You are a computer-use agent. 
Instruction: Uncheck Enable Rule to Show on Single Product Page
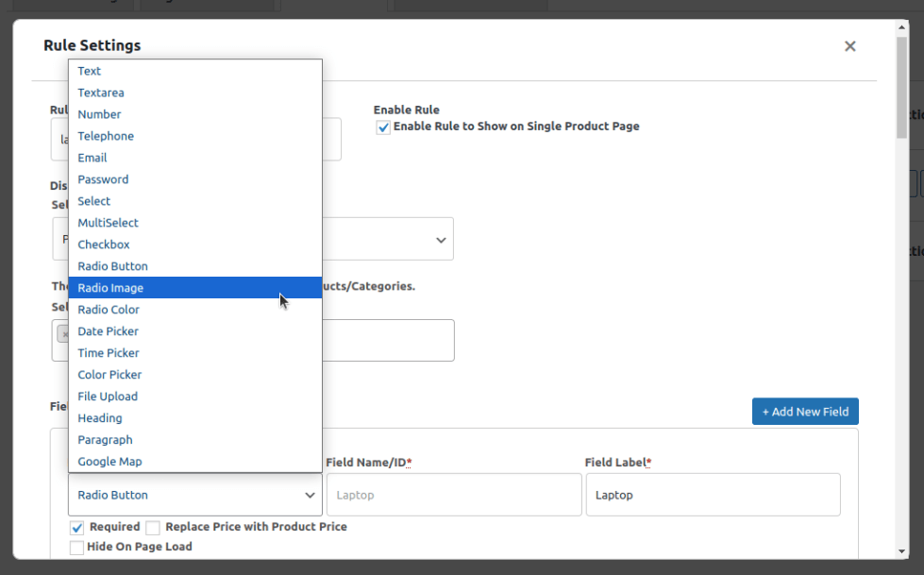click(x=383, y=127)
